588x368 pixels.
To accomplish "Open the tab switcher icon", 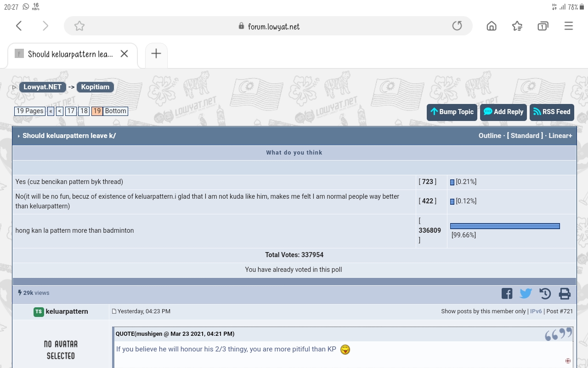I will point(543,26).
